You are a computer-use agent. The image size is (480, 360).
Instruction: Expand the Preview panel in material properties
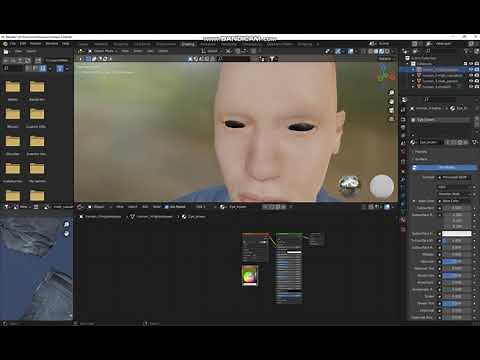420,152
